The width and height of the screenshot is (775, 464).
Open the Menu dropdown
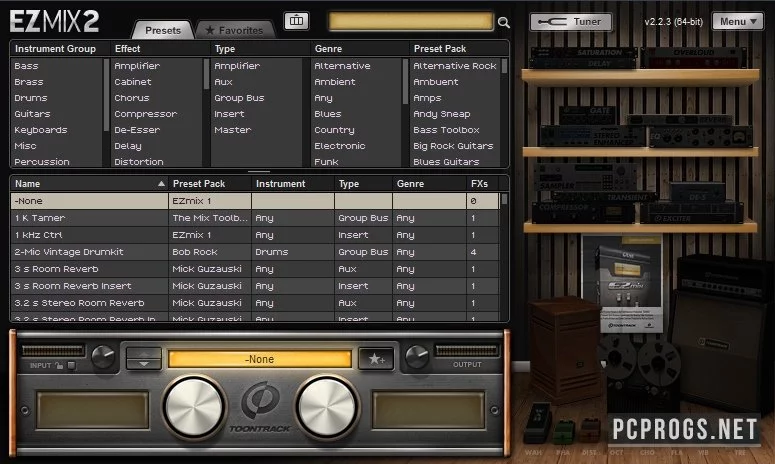(x=737, y=22)
